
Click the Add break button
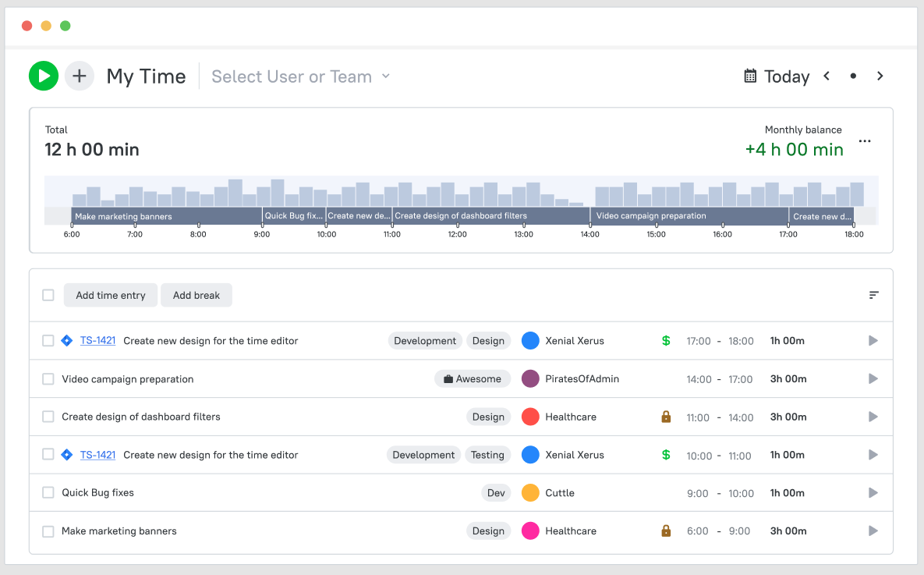pos(196,295)
